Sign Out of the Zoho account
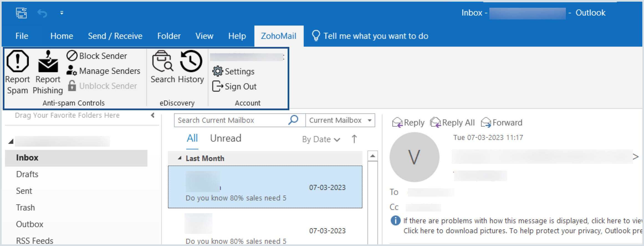644x246 pixels. 235,87
